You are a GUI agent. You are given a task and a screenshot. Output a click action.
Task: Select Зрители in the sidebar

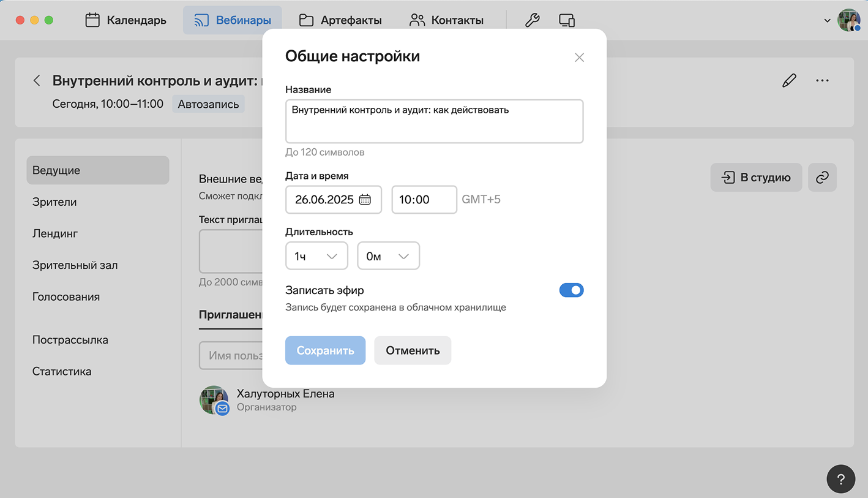pos(54,202)
